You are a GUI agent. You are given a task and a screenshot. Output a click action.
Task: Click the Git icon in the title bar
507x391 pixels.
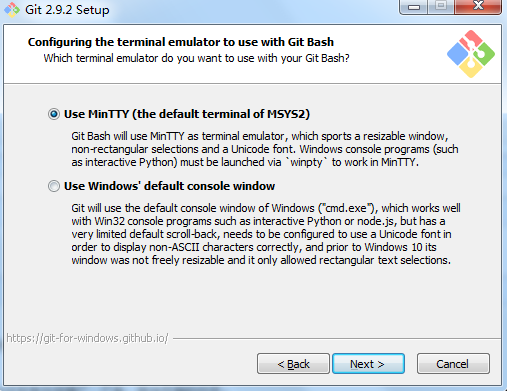[x=12, y=10]
